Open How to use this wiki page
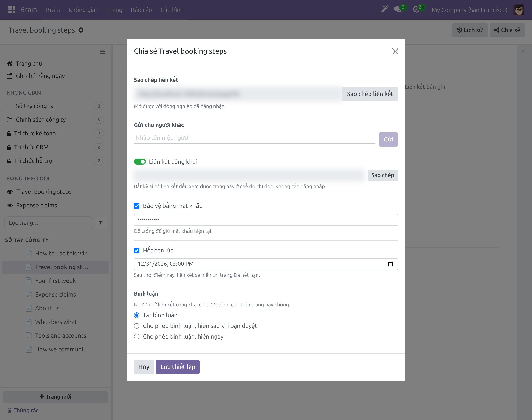 click(62, 253)
